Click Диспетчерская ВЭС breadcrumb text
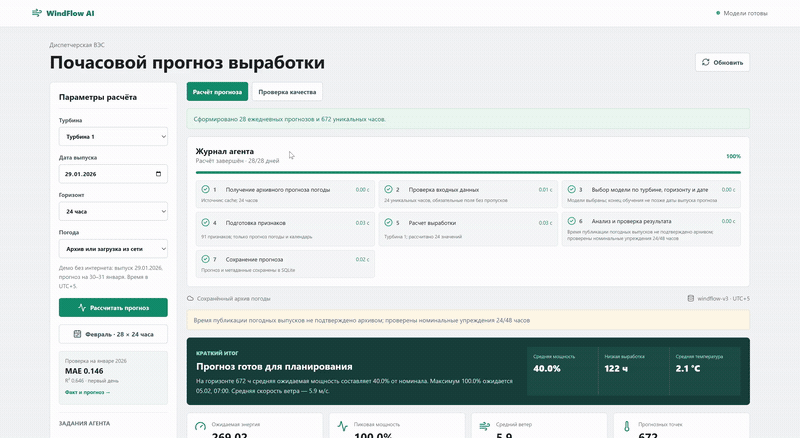The width and height of the screenshot is (800, 438). pyautogui.click(x=77, y=45)
